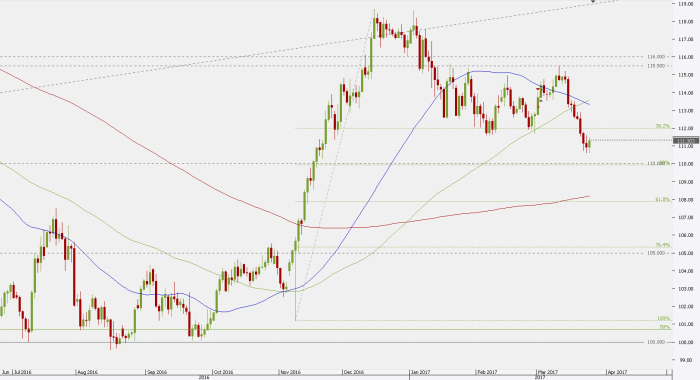Click the dark marker icon on the upper trendline

(x=594, y=1)
